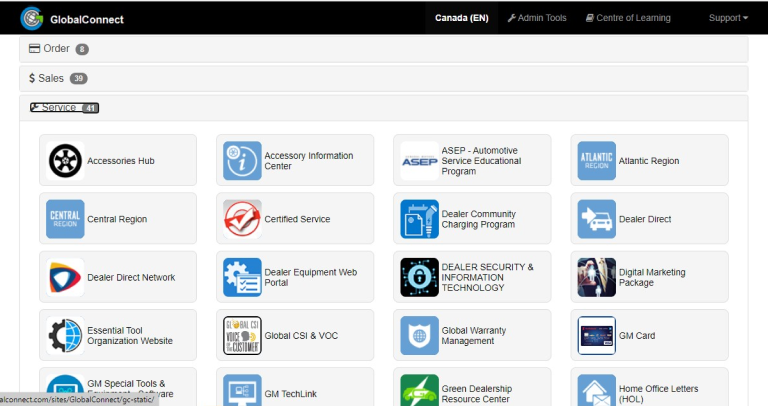The height and width of the screenshot is (406, 768).
Task: Open the Dealer Direct Network link text
Action: (131, 277)
